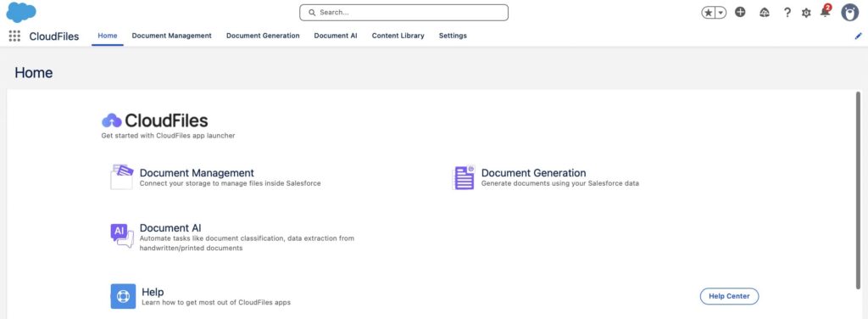
Task: Click the Home page title
Action: click(34, 73)
